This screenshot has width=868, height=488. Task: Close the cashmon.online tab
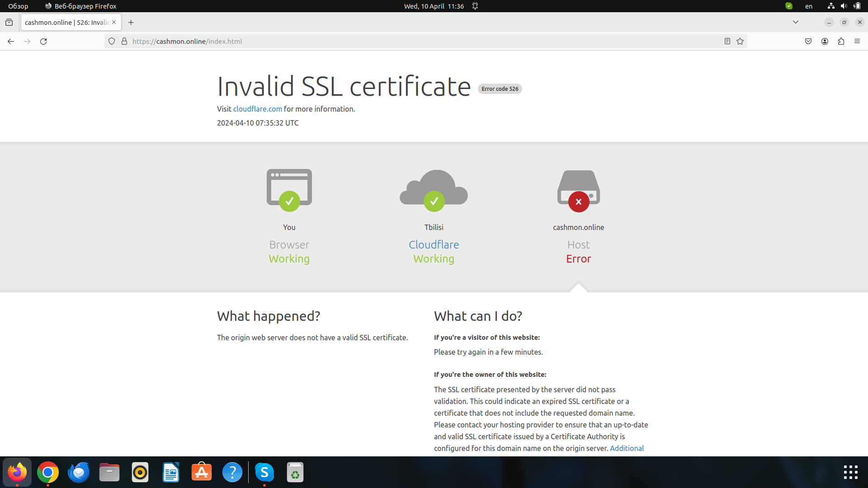click(x=114, y=22)
